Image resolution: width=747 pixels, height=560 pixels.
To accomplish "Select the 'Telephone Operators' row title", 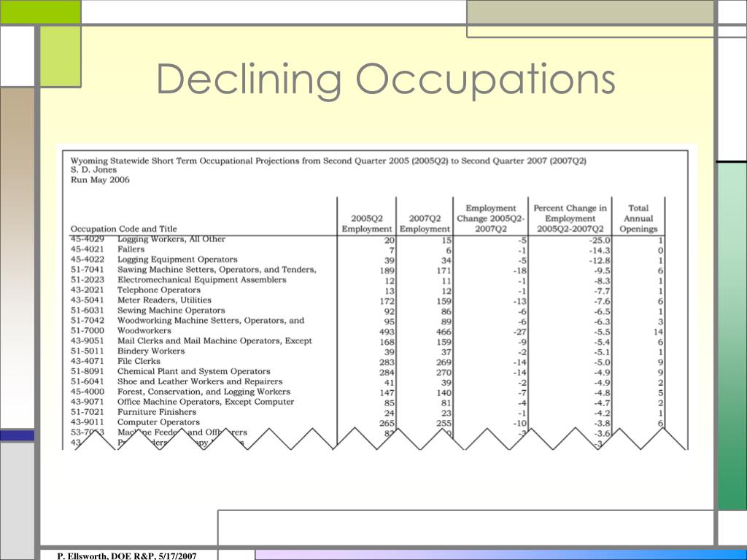I will (159, 290).
